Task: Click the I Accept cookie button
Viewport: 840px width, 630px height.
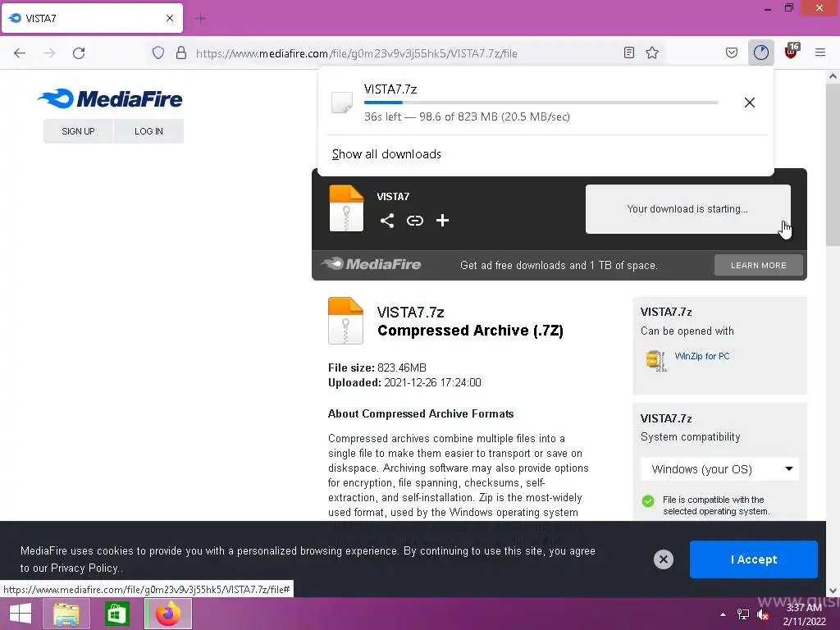Action: (753, 559)
